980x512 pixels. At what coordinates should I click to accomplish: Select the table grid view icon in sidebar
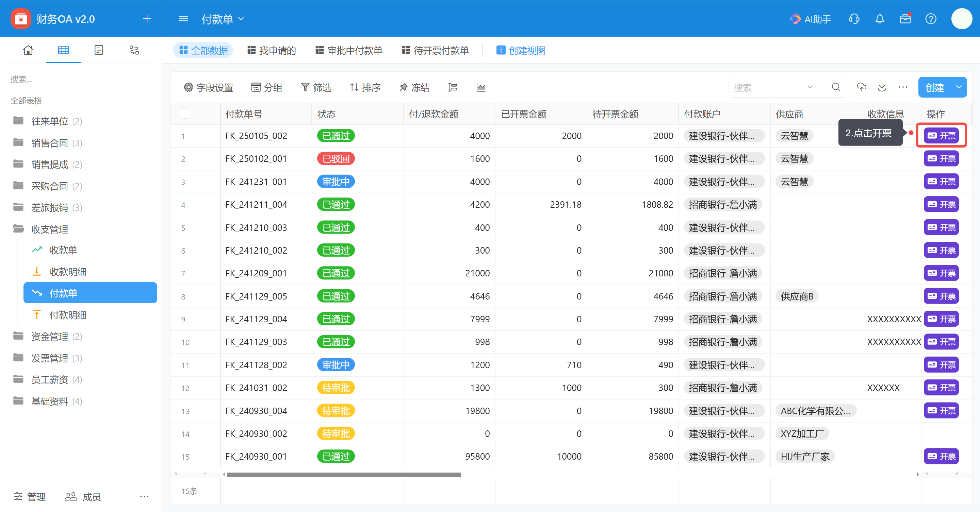(x=64, y=50)
